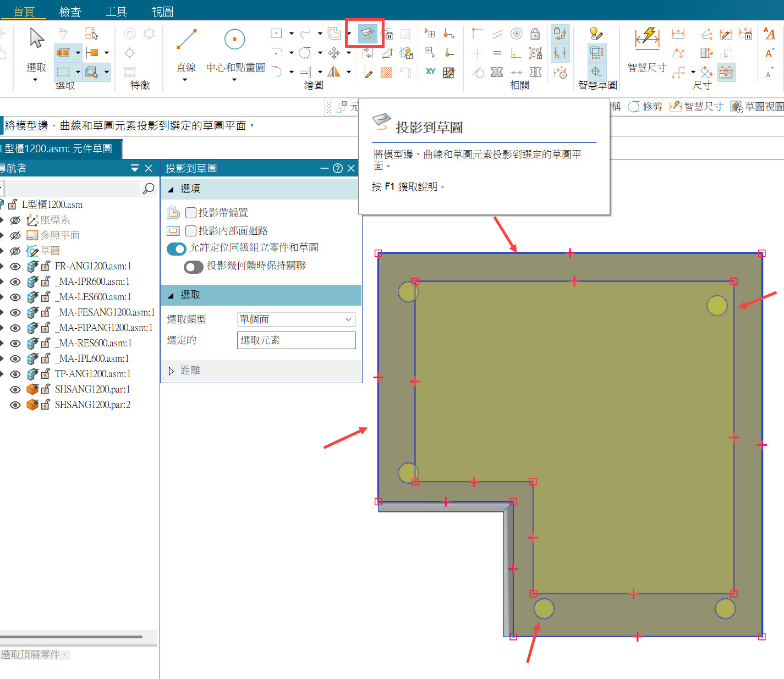Screen dimensions: 784x679
Task: Click the search magnifier in navigator panel
Action: tap(148, 189)
